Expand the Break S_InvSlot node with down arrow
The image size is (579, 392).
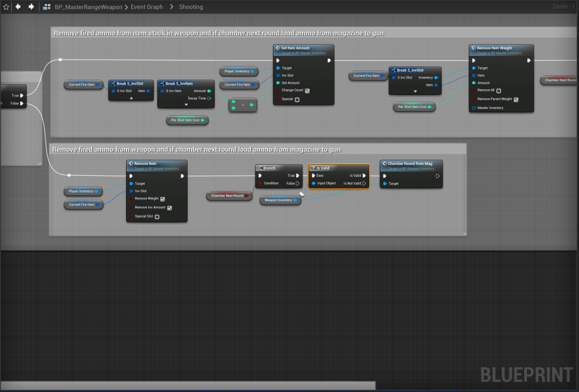pyautogui.click(x=414, y=91)
